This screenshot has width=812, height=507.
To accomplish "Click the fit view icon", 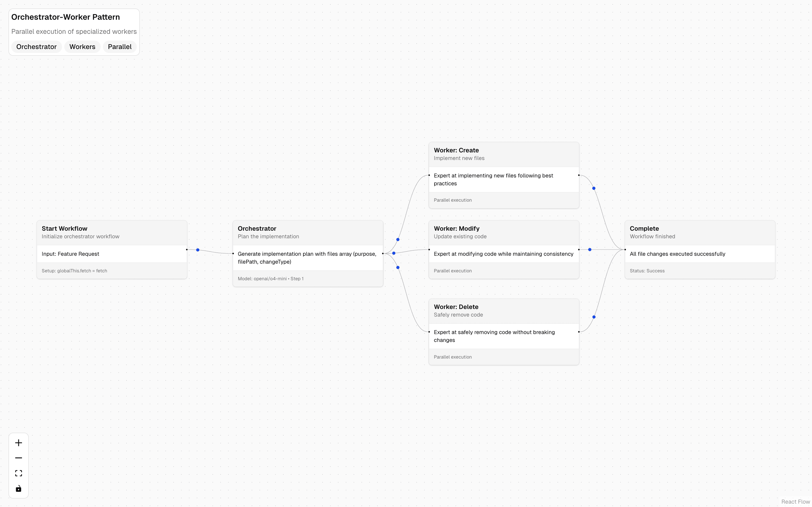I will coord(18,473).
